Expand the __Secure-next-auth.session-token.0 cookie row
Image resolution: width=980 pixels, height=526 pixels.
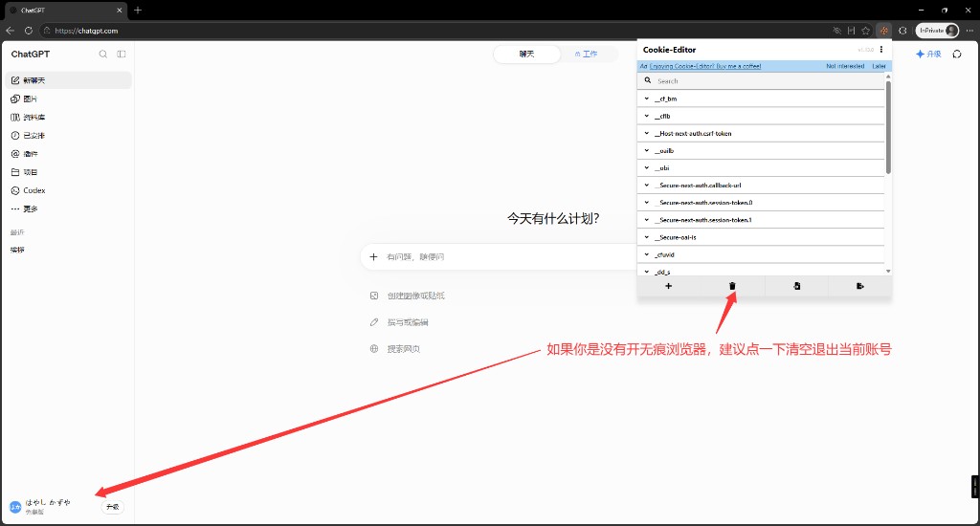[x=761, y=203]
